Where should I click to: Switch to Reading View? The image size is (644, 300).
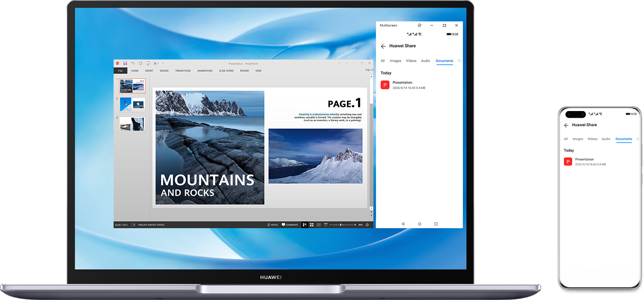pos(319,225)
